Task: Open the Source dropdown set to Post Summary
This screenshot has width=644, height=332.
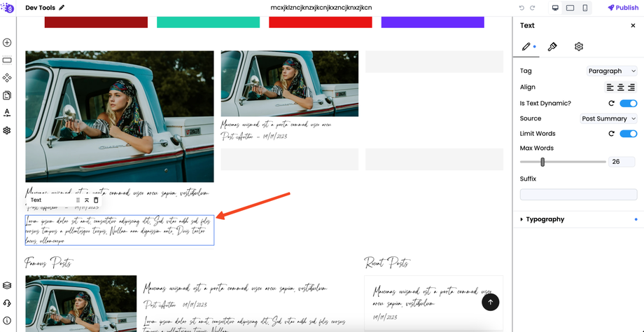Action: (x=609, y=119)
